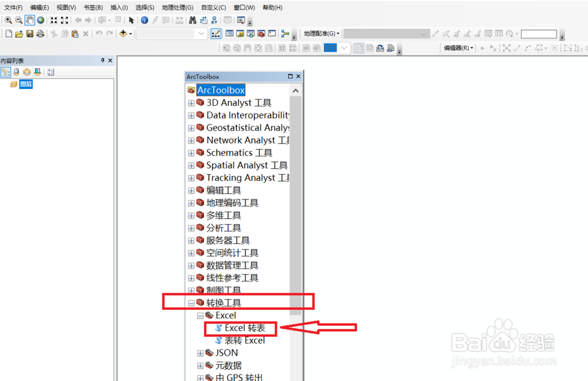The image size is (588, 381).
Task: Select Network Analyst 工具 toolbox
Action: pyautogui.click(x=248, y=141)
